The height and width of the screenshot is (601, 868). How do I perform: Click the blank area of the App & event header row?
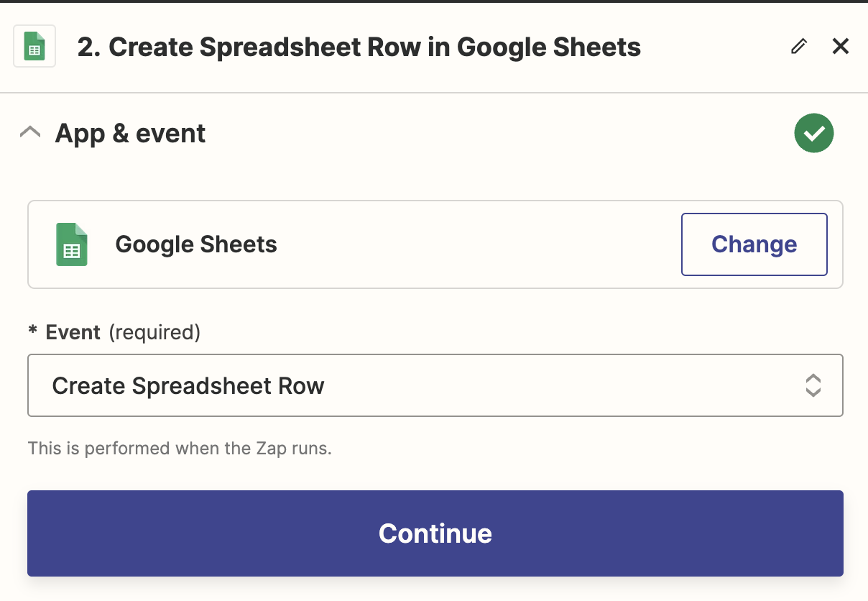496,134
